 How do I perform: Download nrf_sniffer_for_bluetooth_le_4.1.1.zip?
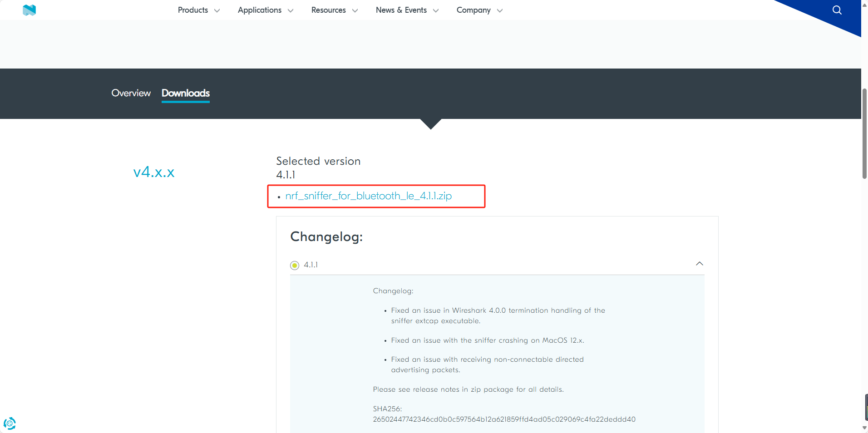[x=369, y=196]
